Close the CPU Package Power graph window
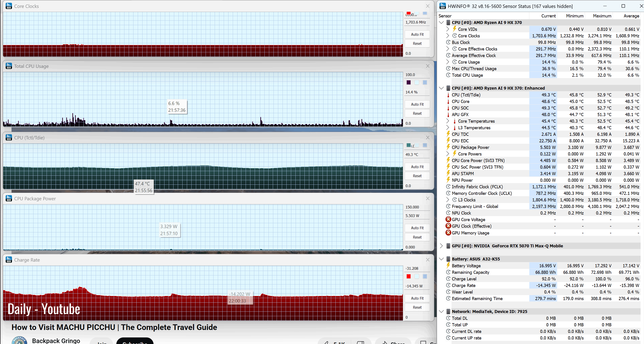The width and height of the screenshot is (644, 344). click(x=428, y=198)
